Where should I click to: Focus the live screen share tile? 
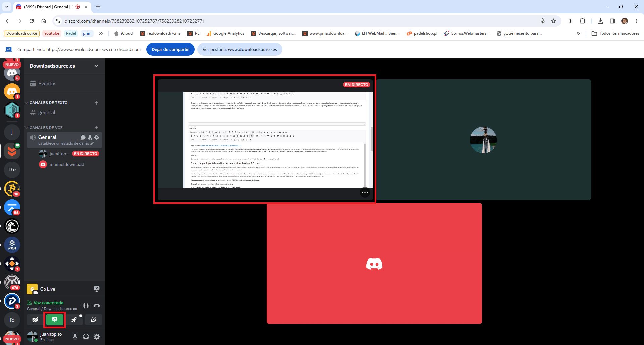(265, 140)
